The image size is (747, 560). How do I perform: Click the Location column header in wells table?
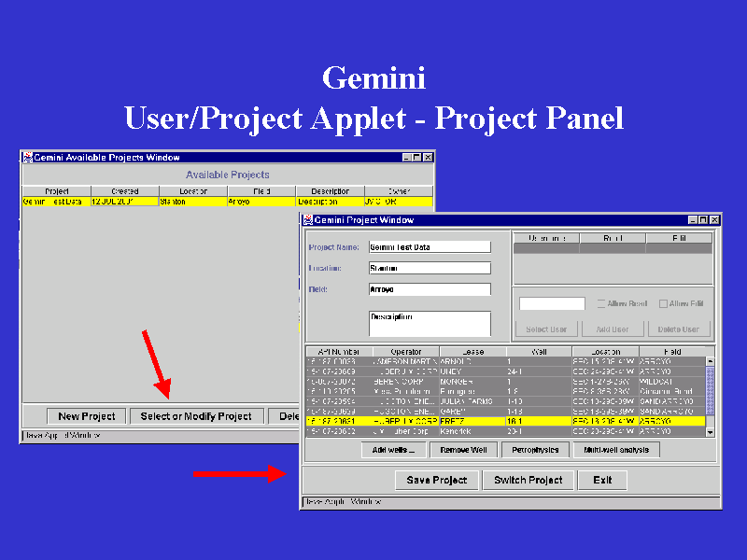[x=605, y=352]
